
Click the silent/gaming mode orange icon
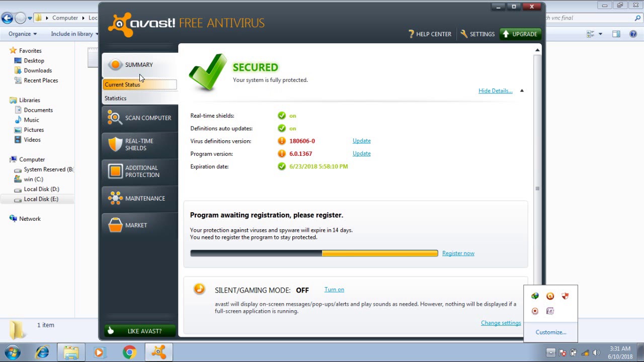tap(199, 289)
